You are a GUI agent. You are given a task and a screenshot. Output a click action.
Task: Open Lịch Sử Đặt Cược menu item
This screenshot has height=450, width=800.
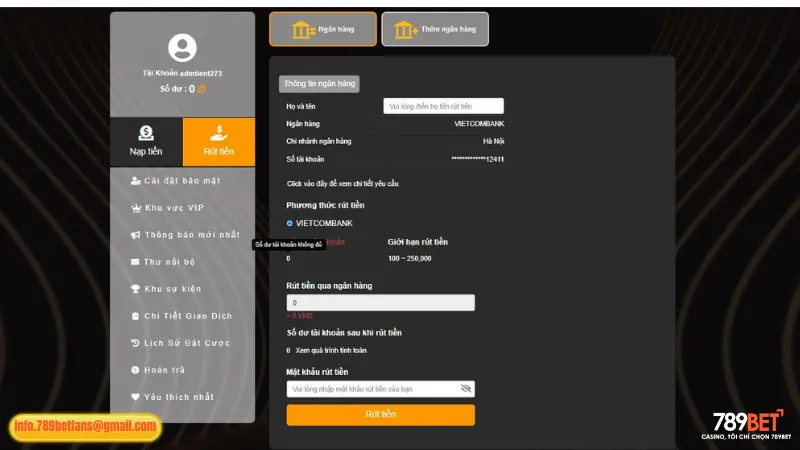tap(181, 343)
